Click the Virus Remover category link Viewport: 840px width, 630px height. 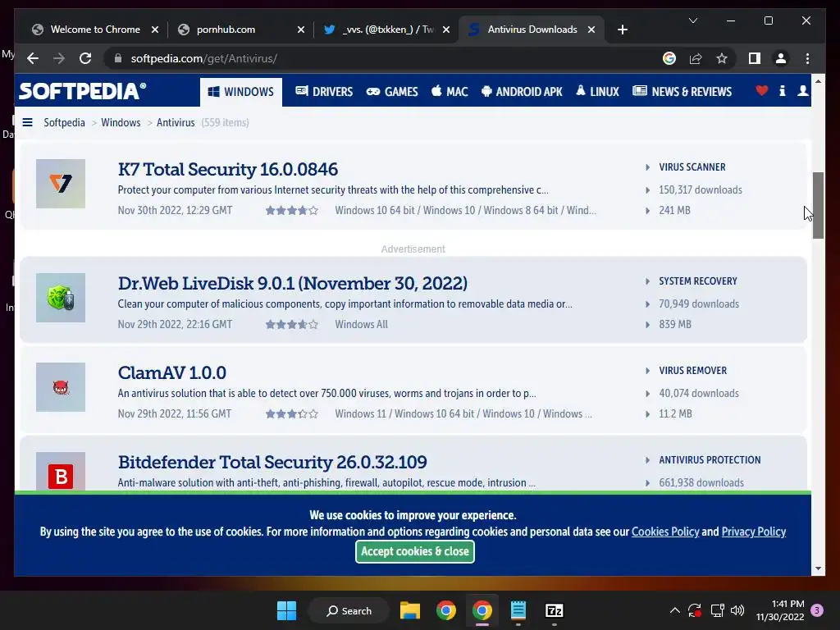tap(692, 371)
